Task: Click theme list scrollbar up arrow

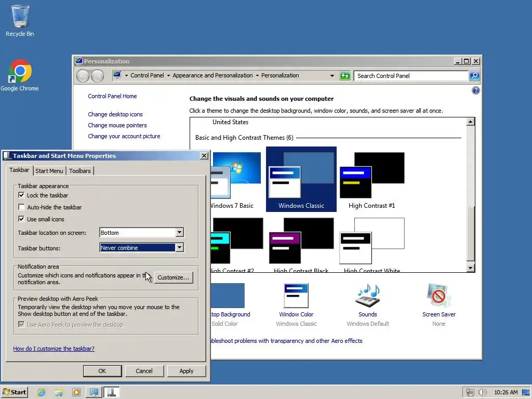Action: pyautogui.click(x=470, y=122)
